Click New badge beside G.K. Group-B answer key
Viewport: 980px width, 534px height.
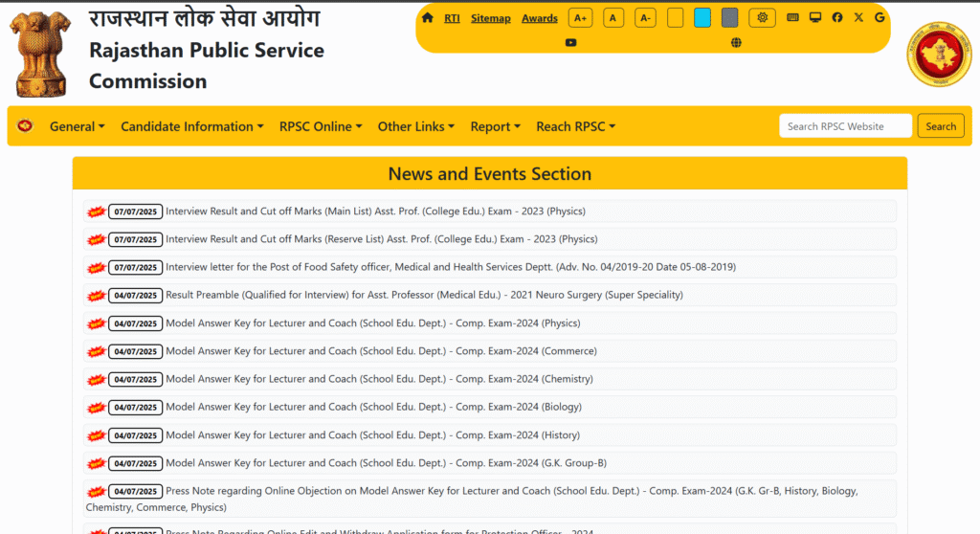click(97, 463)
